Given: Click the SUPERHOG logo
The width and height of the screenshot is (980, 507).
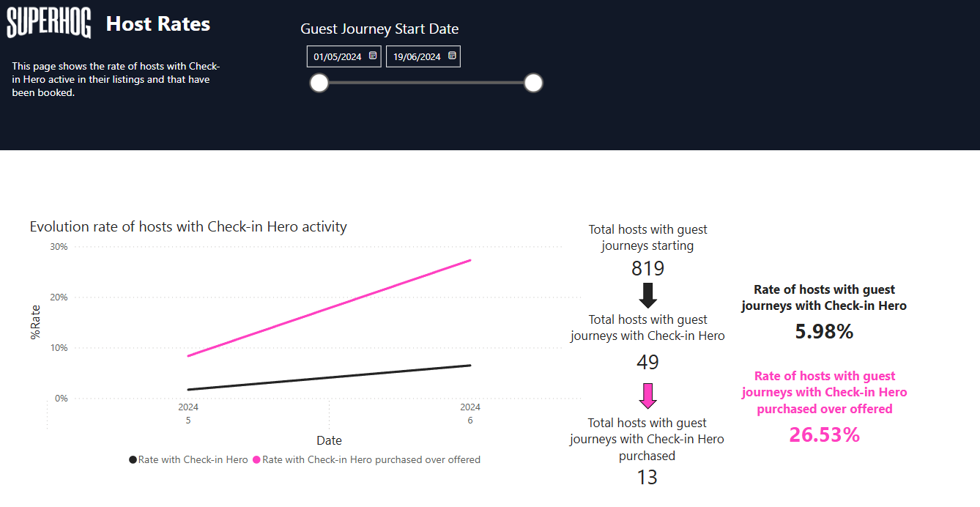Looking at the screenshot, I should [x=49, y=24].
